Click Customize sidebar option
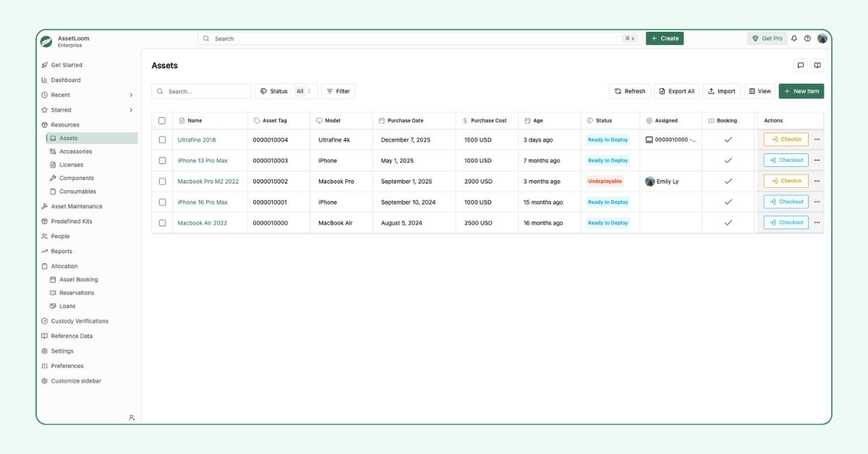The width and height of the screenshot is (868, 454). pos(76,381)
